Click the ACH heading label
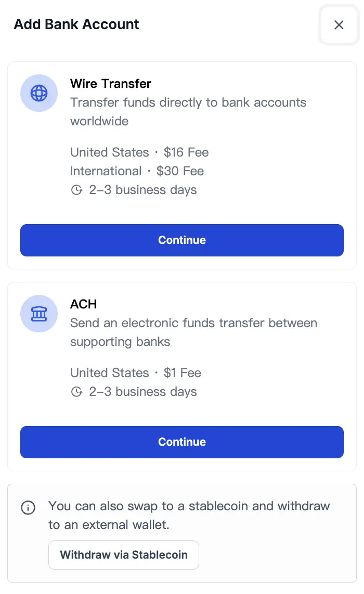This screenshot has width=364, height=594. [x=83, y=304]
